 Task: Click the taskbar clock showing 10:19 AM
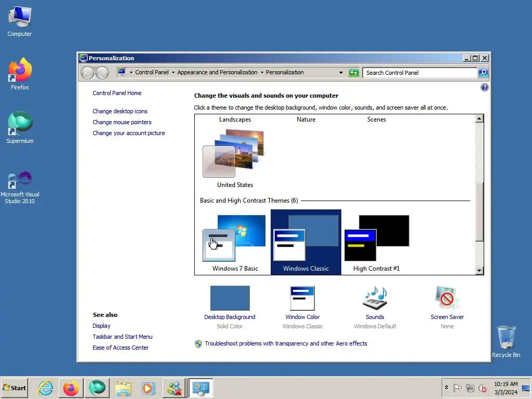coord(506,388)
